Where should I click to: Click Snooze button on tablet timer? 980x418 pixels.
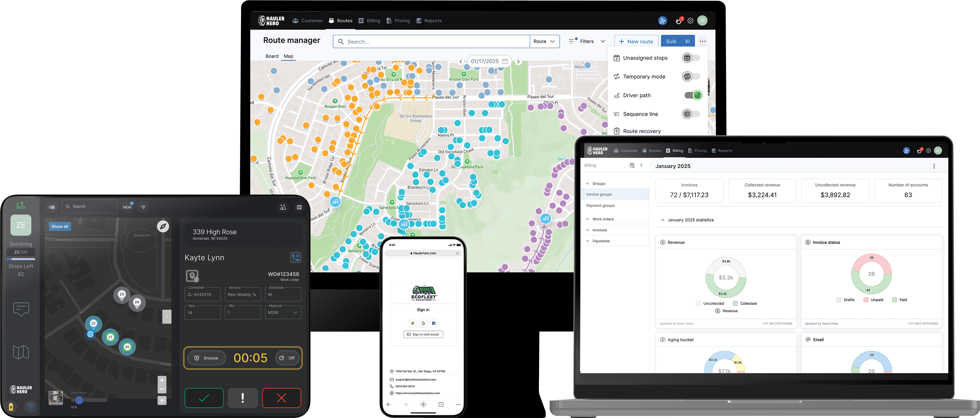(x=207, y=358)
